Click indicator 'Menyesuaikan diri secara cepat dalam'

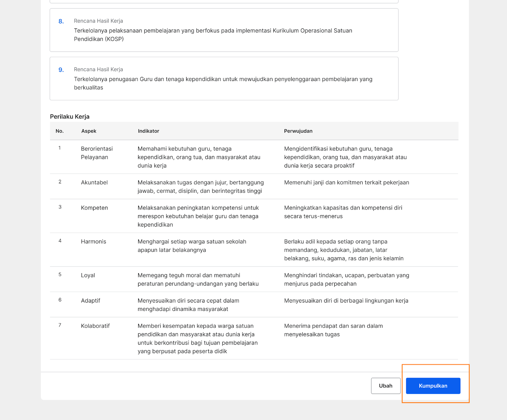(x=189, y=305)
